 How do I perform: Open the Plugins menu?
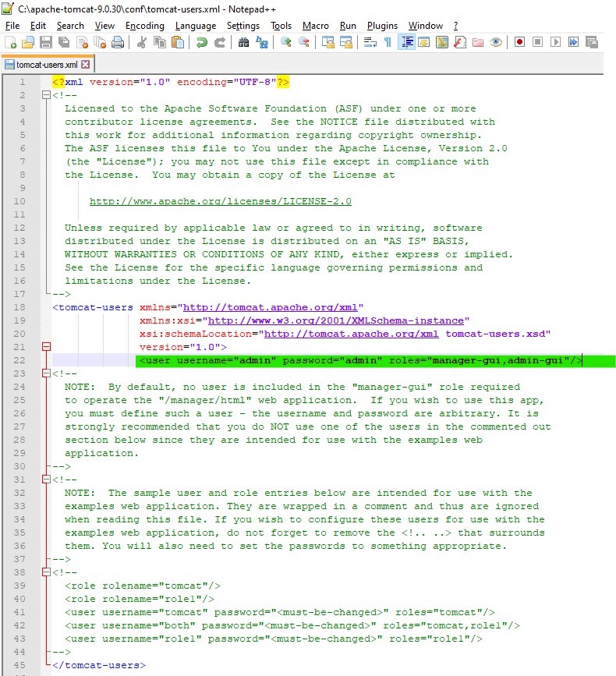pos(382,26)
